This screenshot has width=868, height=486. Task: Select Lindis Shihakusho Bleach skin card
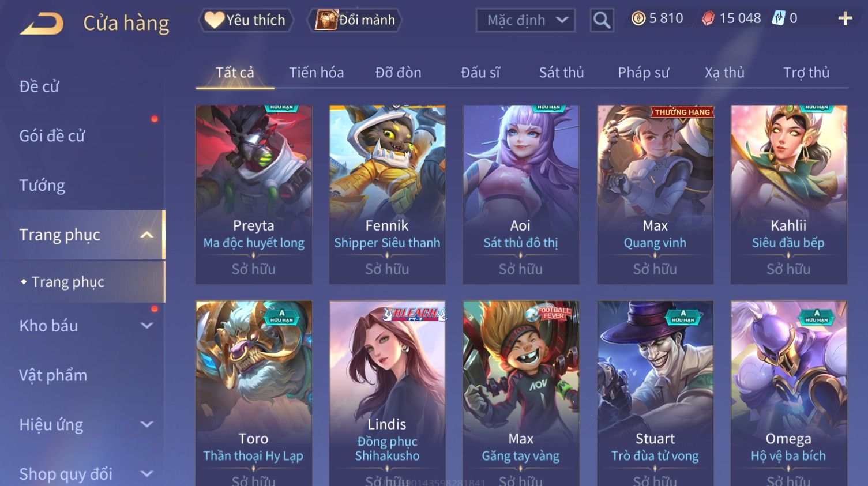(x=387, y=393)
